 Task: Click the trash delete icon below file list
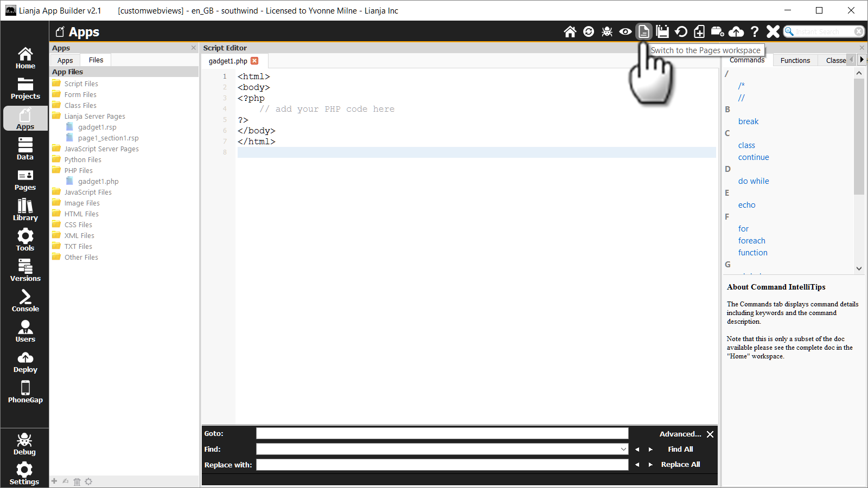click(x=77, y=481)
